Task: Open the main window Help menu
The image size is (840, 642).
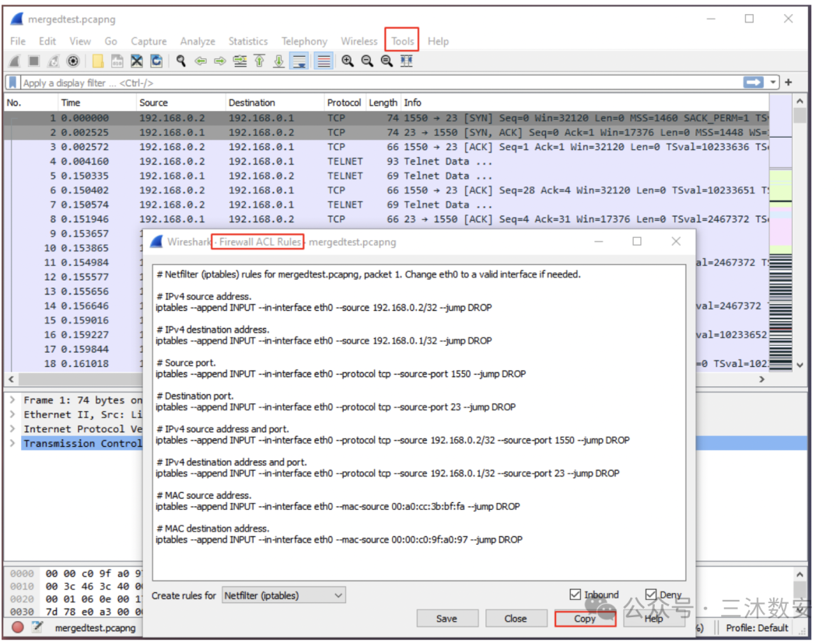Action: 438,41
